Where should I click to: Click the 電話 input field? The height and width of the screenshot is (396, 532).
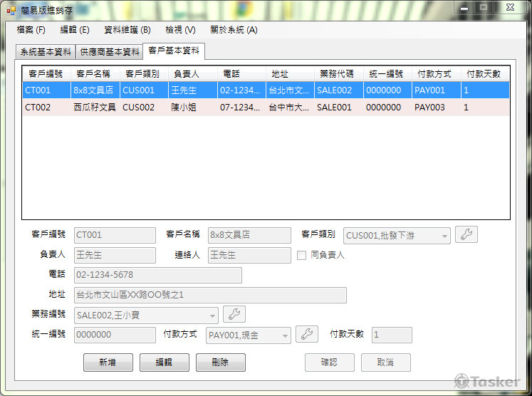157,275
